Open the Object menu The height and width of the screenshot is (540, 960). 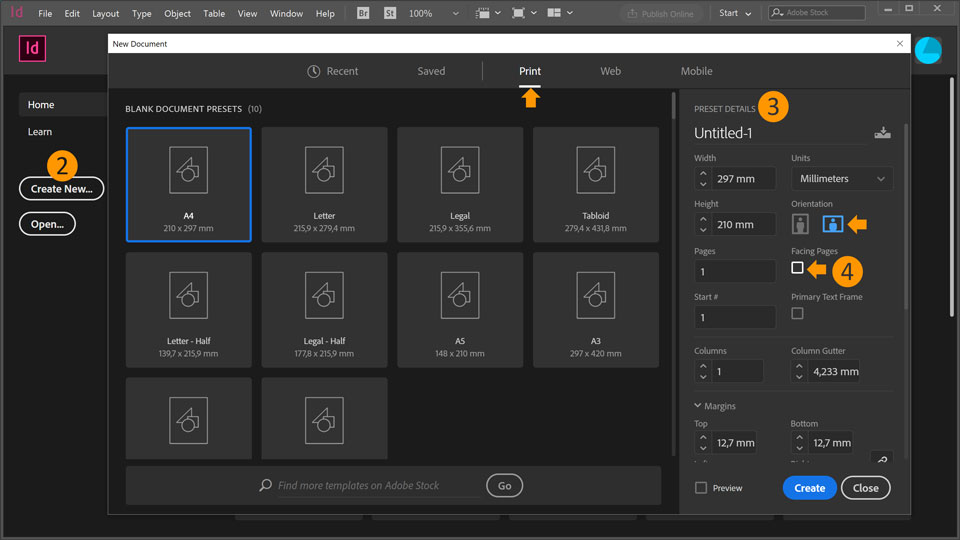point(178,13)
